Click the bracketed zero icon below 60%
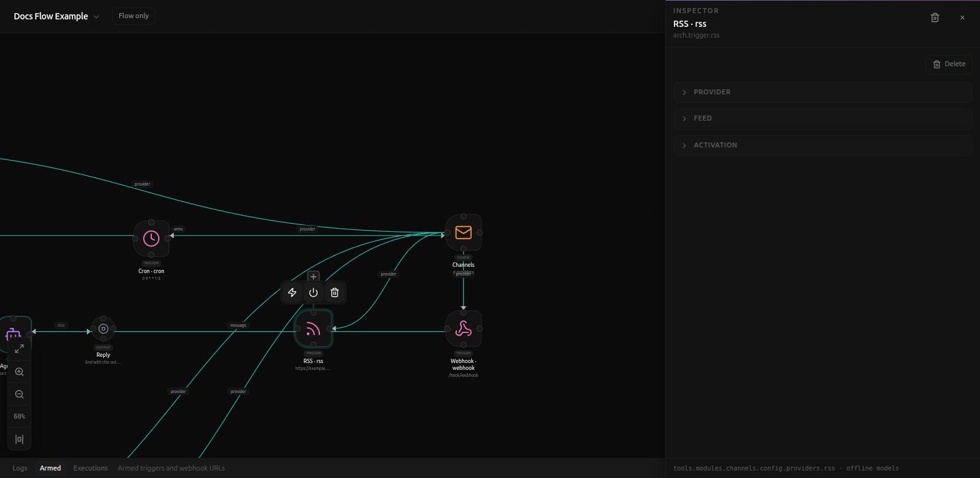 pos(19,439)
